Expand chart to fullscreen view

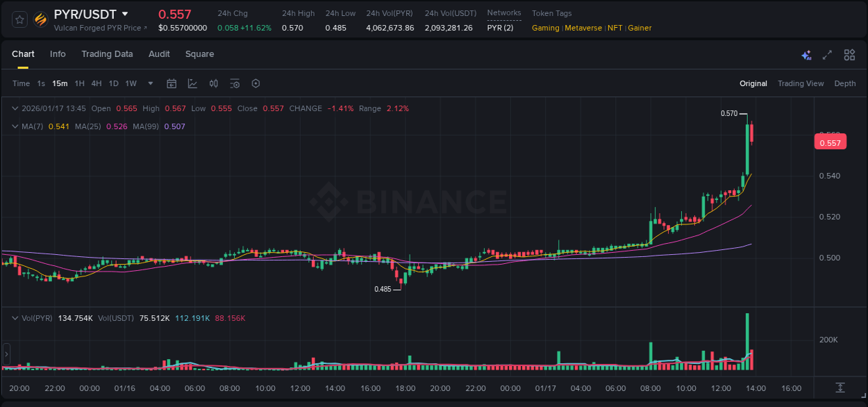coord(826,55)
